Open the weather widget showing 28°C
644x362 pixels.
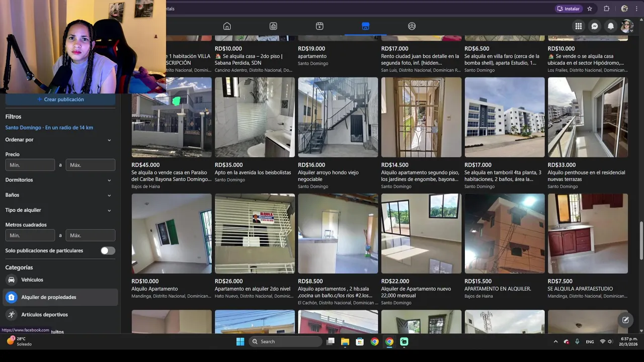[19, 341]
